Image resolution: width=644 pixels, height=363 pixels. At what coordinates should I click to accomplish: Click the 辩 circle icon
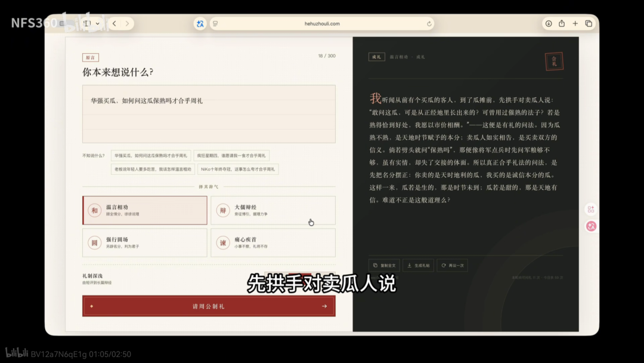pos(223,211)
